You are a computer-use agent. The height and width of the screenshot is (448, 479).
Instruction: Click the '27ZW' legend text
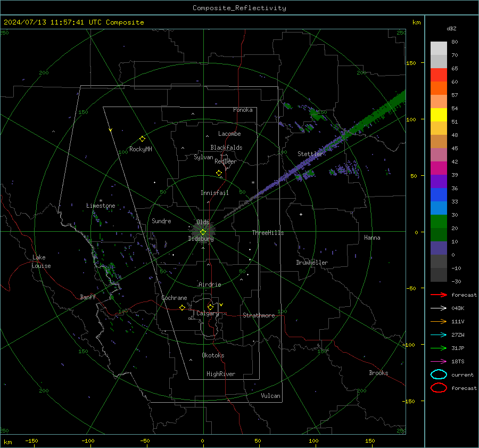tap(458, 335)
